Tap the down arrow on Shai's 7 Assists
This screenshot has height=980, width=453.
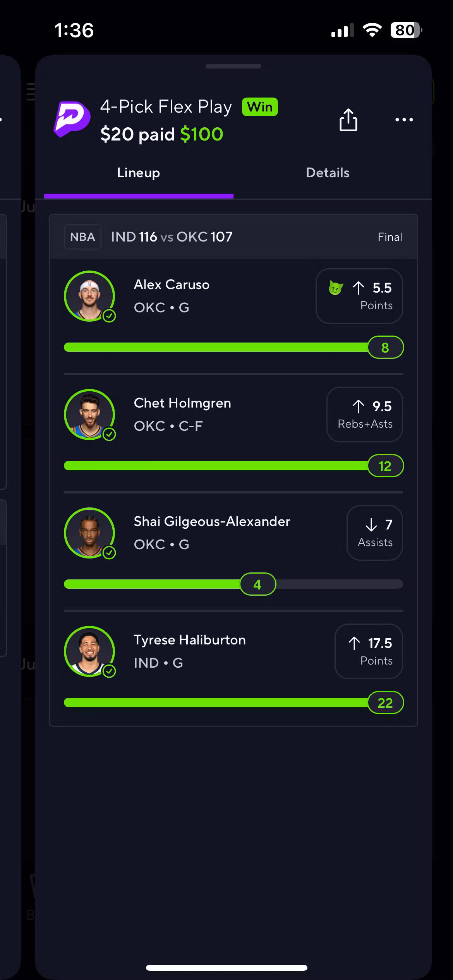pyautogui.click(x=371, y=525)
